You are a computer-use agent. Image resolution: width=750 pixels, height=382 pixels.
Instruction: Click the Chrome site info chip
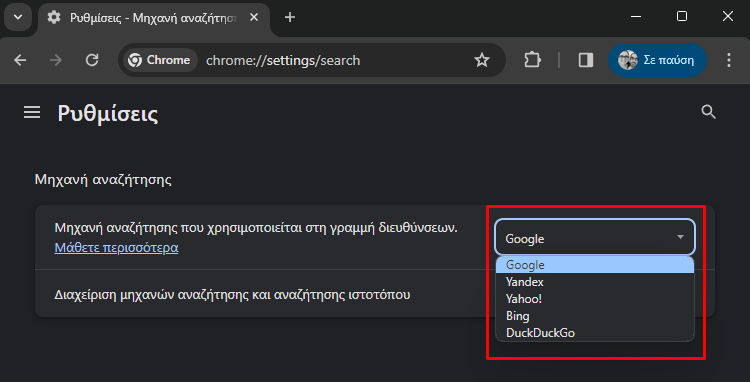(160, 60)
